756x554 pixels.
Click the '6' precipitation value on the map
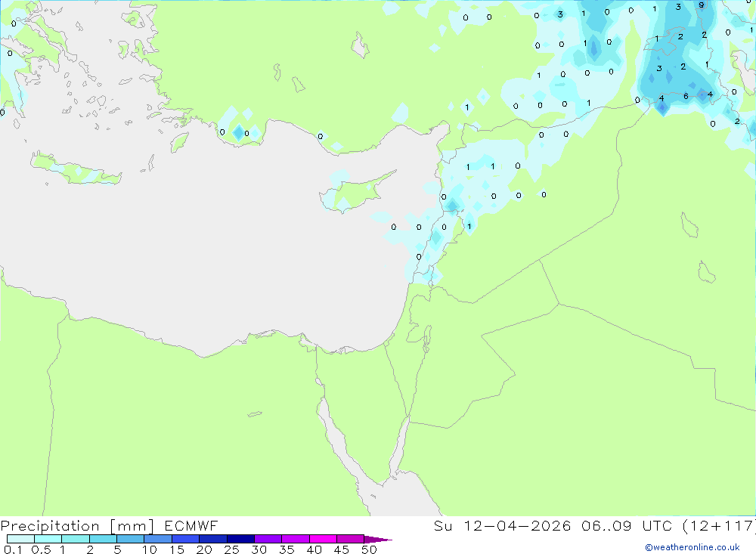pos(686,97)
